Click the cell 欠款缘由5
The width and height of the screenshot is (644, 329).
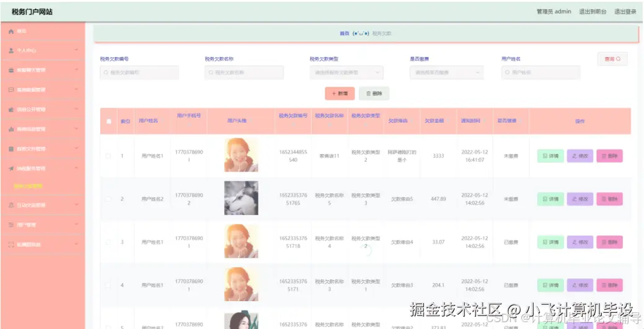(402, 199)
